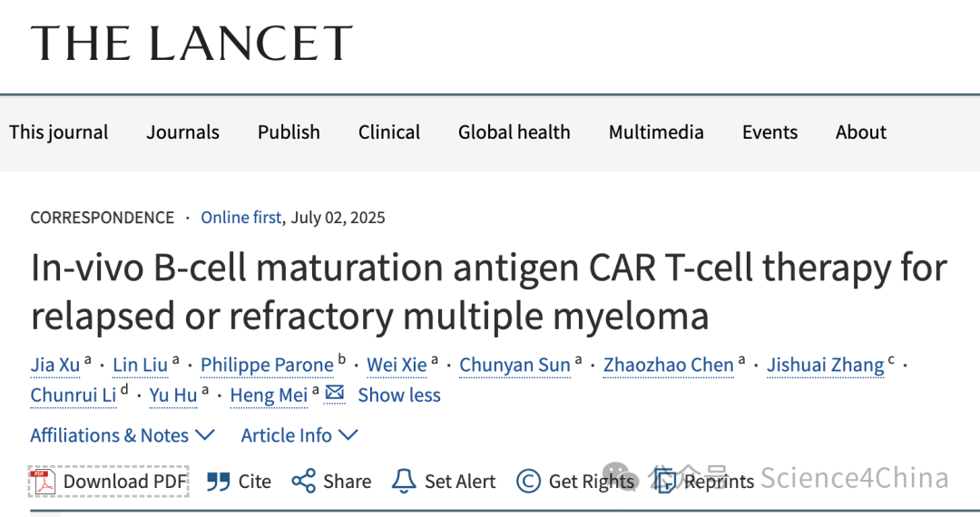Follow the Online first link
Screen dimensions: 980x517
(240, 218)
